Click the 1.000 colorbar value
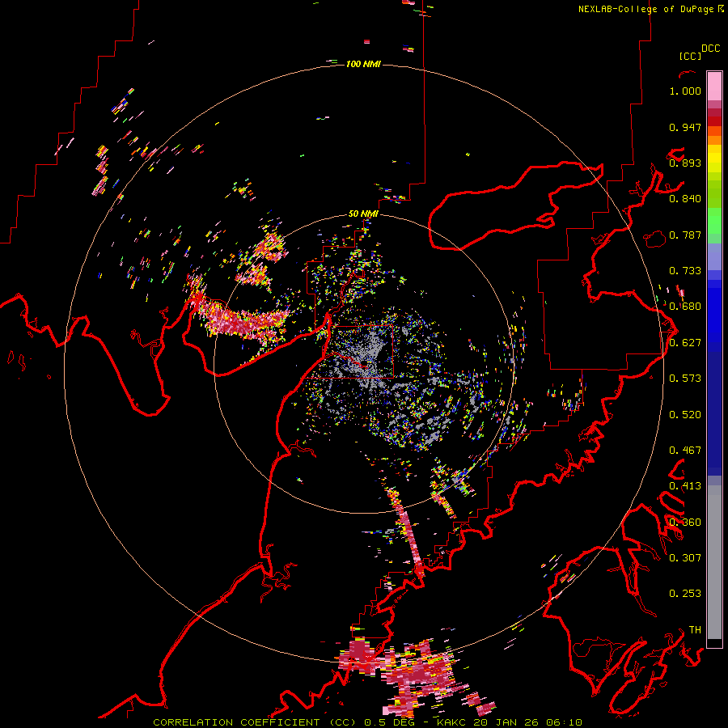The image size is (728, 728). 685,91
